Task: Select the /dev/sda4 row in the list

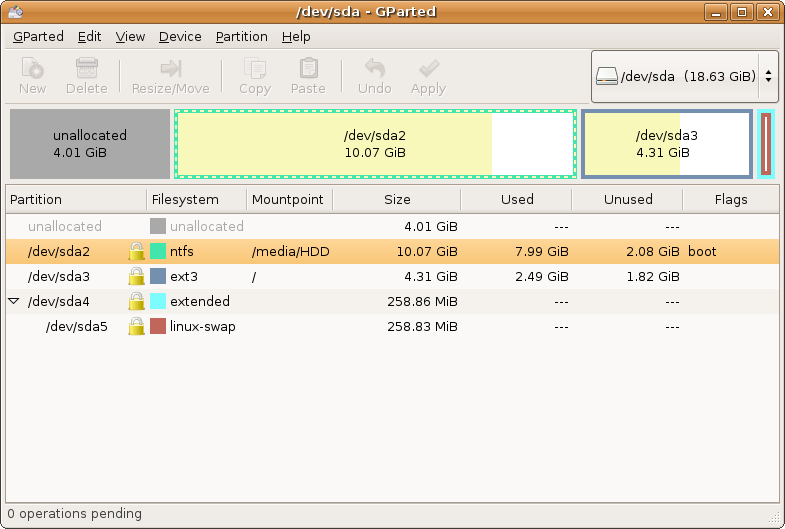Action: tap(392, 301)
